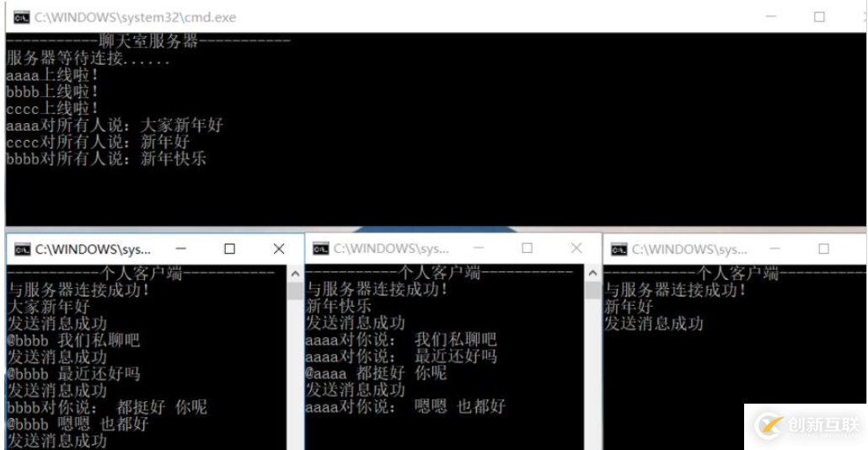Click '与服务器连接成功!' in middle client window

pyautogui.click(x=377, y=288)
